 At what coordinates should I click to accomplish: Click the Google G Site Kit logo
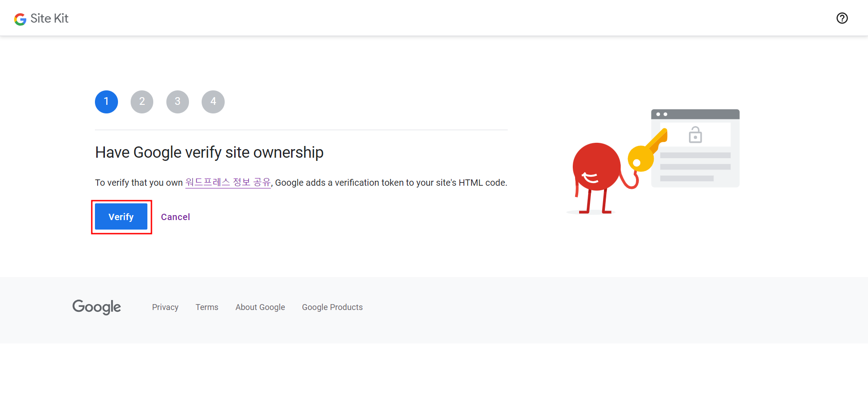20,19
